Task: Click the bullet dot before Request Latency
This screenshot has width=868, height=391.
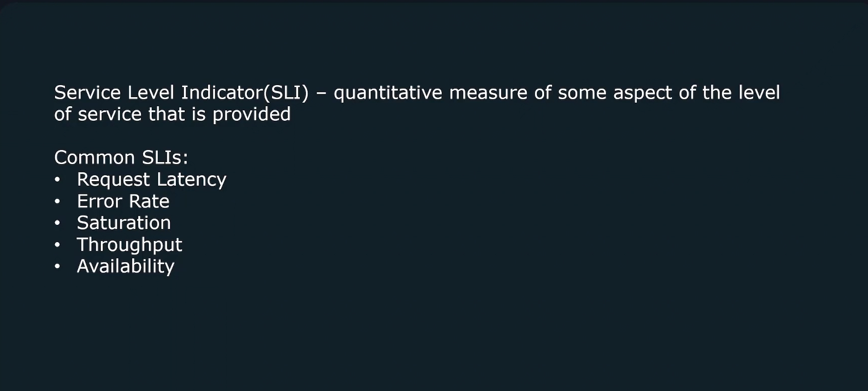Action: [x=57, y=179]
